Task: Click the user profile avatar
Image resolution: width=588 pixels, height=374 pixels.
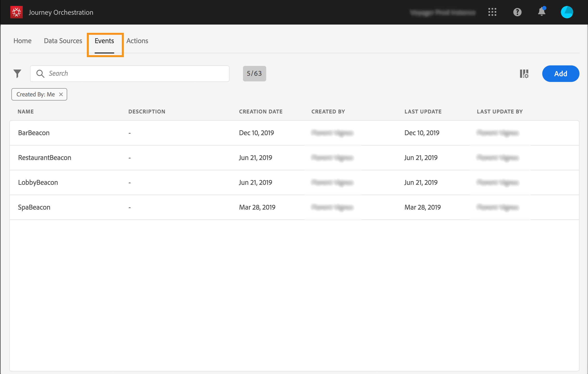Action: [x=567, y=12]
